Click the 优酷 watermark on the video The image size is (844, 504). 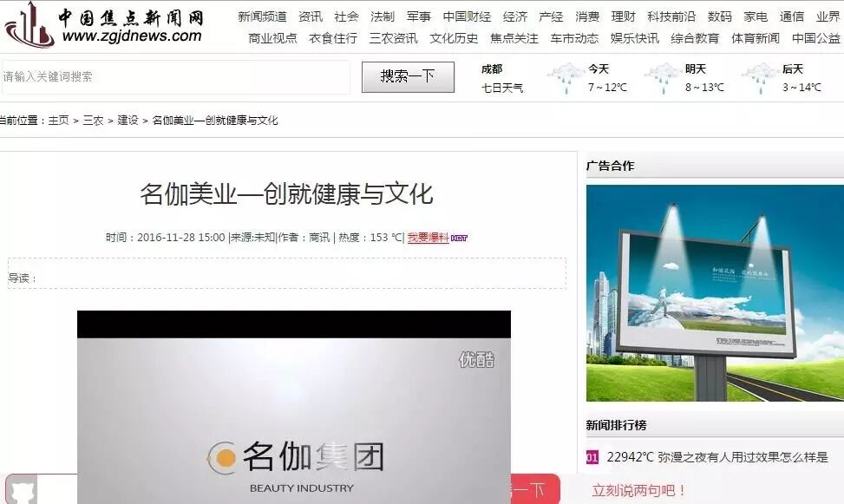coord(476,360)
